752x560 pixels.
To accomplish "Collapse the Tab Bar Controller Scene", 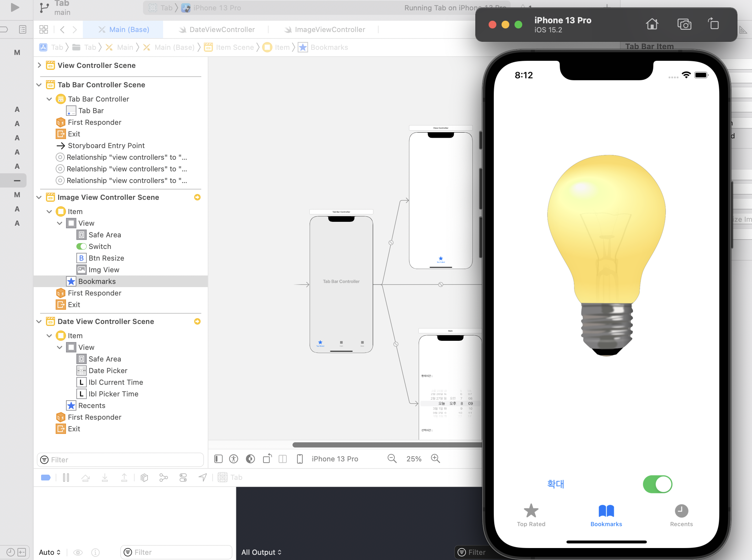I will pos(39,85).
